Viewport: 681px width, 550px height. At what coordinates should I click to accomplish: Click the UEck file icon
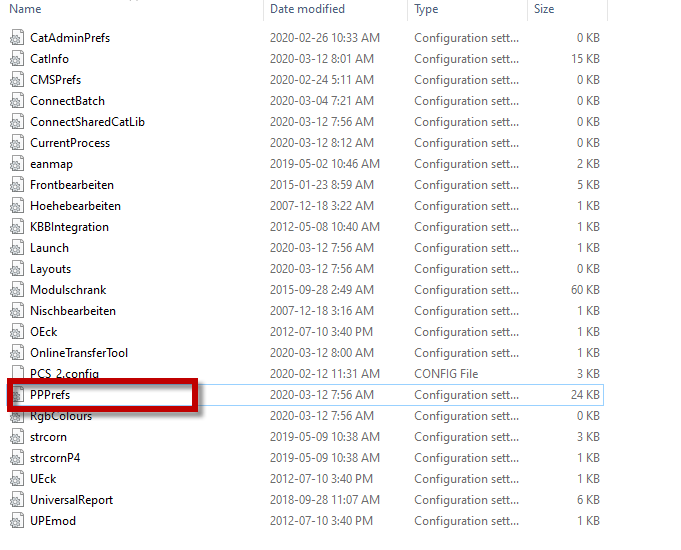click(17, 479)
